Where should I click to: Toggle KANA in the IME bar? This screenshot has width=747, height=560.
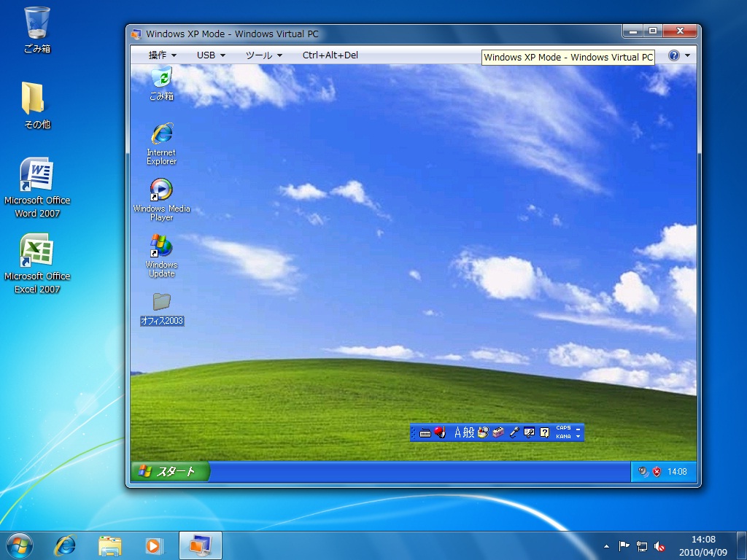563,436
